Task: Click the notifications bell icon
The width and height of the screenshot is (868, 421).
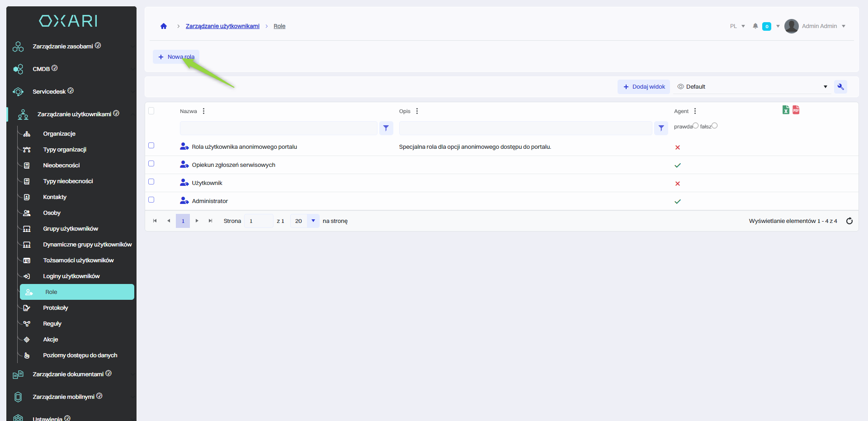Action: coord(755,26)
